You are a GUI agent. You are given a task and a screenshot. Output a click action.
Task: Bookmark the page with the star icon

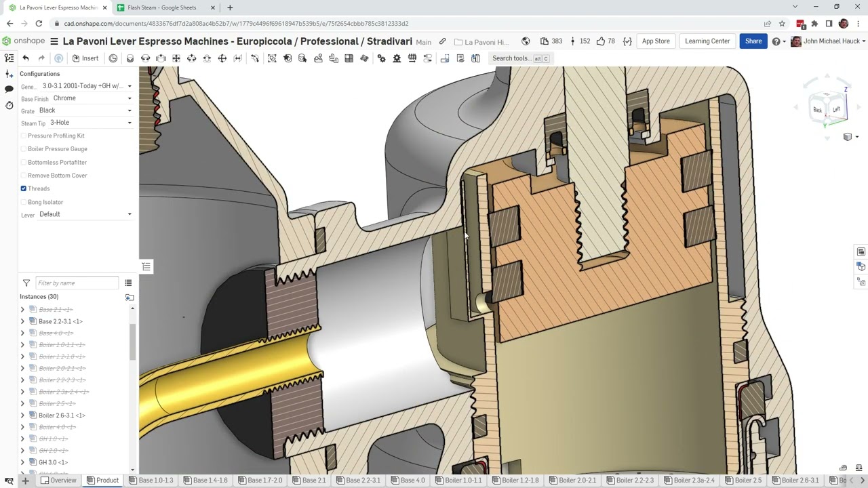[x=783, y=24]
